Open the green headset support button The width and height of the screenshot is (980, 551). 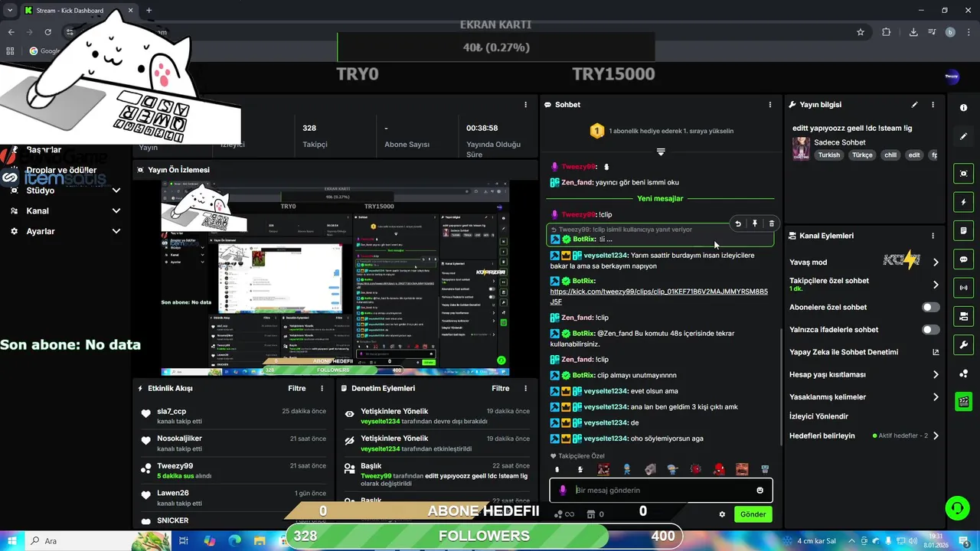(956, 508)
